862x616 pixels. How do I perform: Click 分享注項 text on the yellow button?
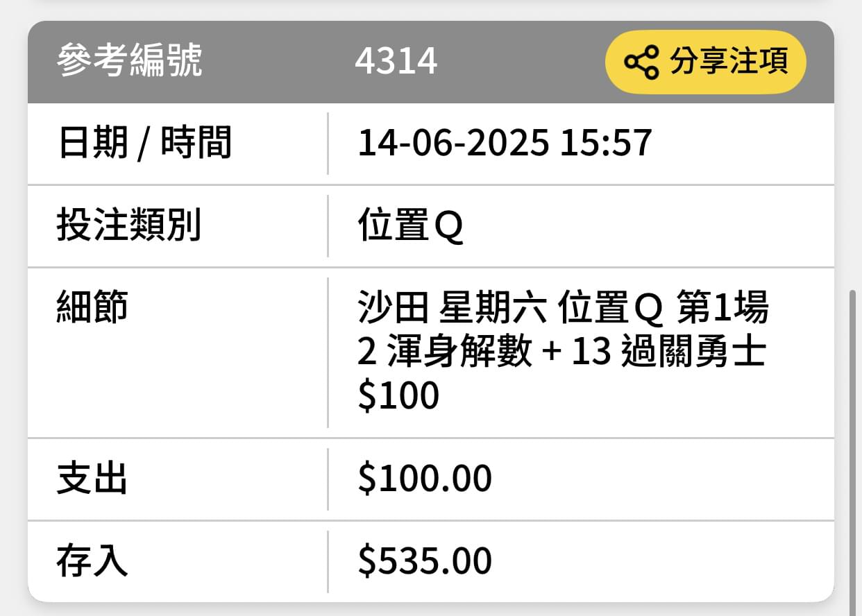[x=729, y=62]
